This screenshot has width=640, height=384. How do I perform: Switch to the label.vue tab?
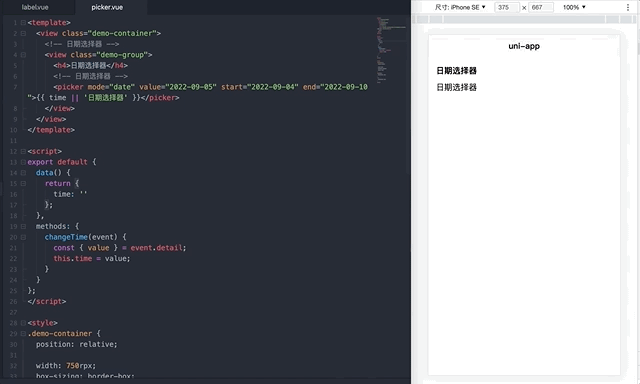click(35, 7)
